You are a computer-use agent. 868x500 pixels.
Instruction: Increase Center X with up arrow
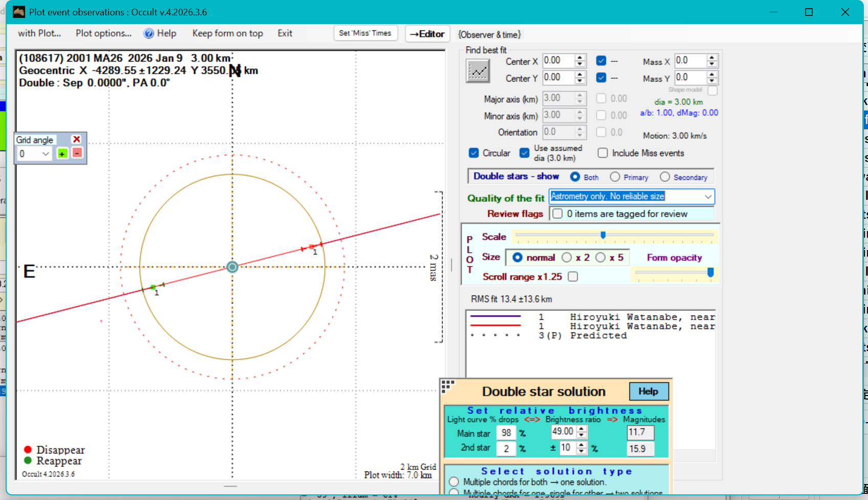tap(580, 57)
